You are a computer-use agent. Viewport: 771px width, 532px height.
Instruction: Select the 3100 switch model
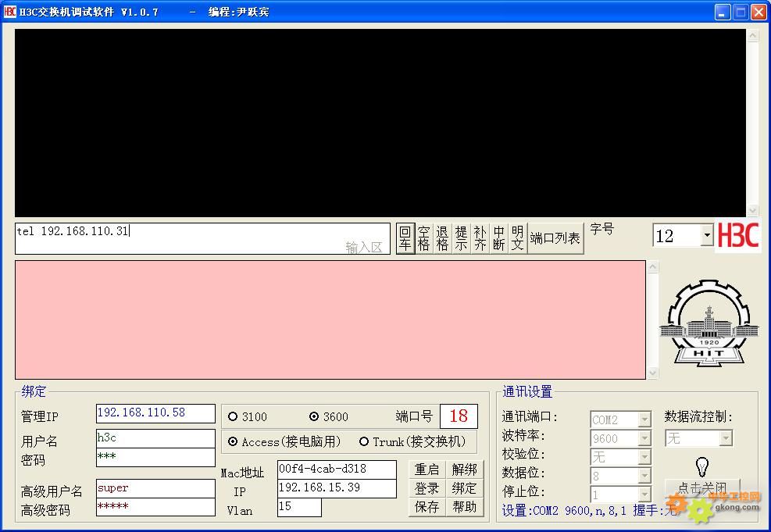pos(248,417)
